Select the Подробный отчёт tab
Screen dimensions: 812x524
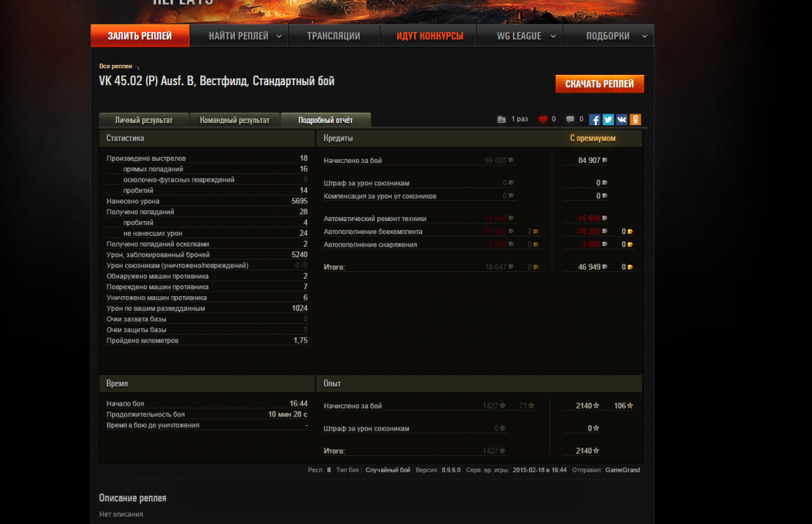(325, 120)
